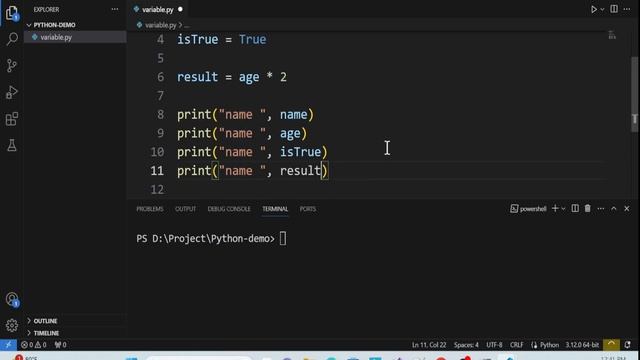Screen dimensions: 640x360
Task: Click the ports forwarded indicator showing 0
Action: click(60, 345)
